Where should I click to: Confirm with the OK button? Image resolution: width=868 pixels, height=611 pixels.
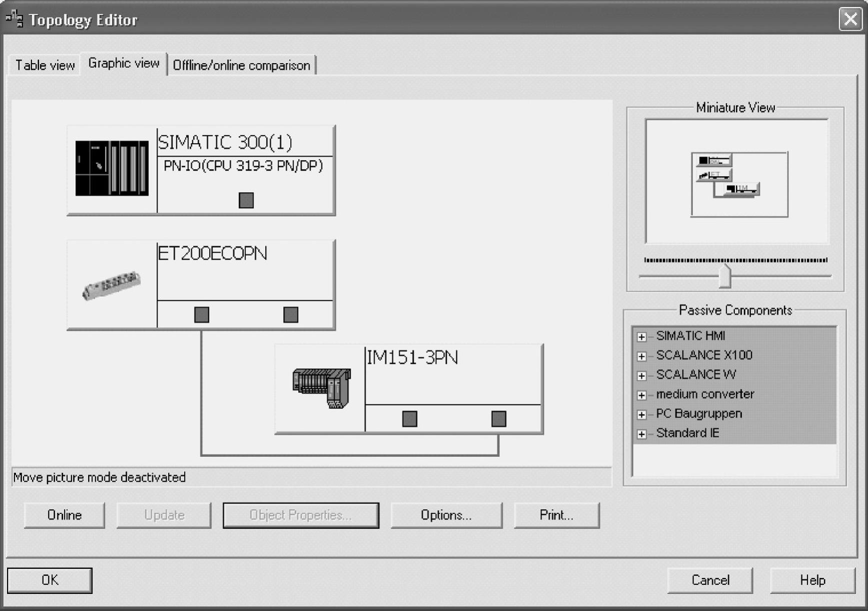click(x=50, y=580)
